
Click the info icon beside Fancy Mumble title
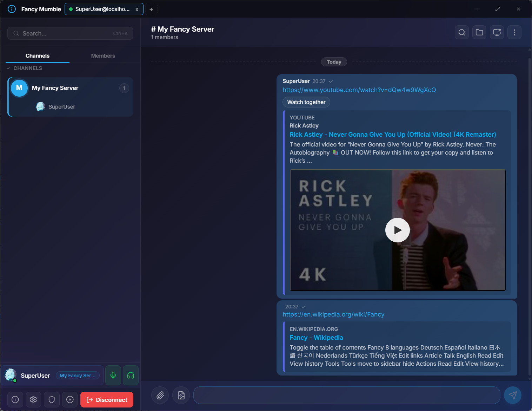pos(12,9)
